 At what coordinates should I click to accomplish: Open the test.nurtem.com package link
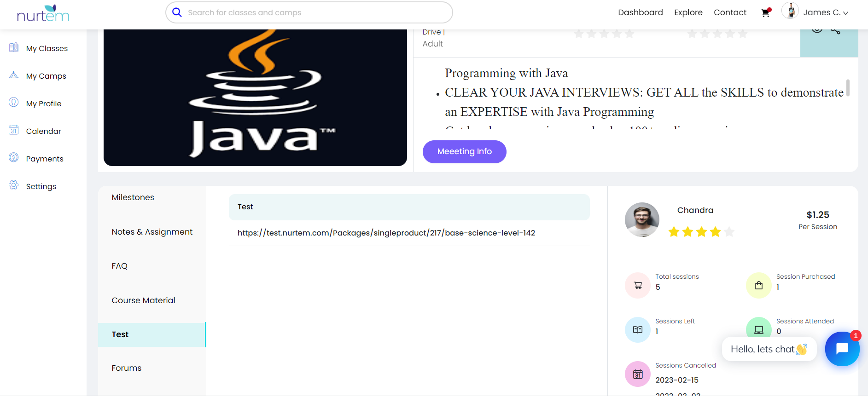tap(386, 233)
